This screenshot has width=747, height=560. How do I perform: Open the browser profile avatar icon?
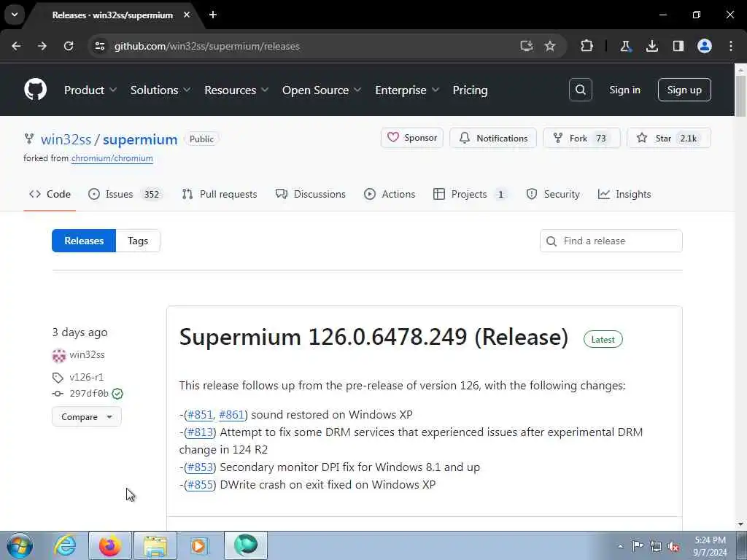705,46
